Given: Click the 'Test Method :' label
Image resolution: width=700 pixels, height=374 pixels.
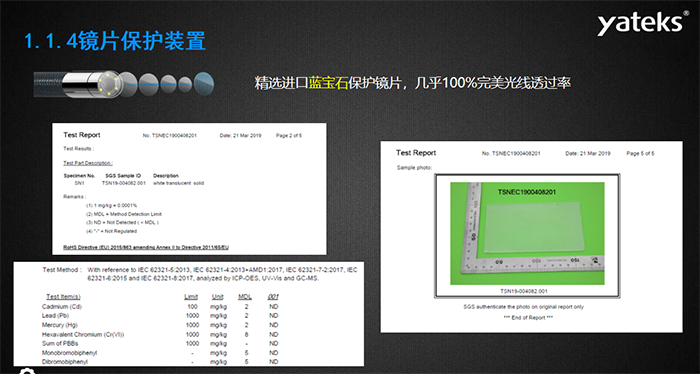Looking at the screenshot, I should coord(62,270).
